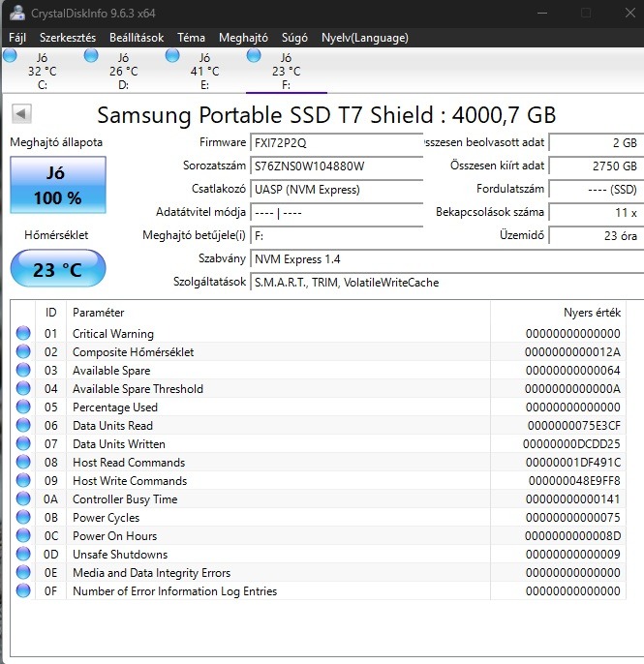This screenshot has height=664, width=644.
Task: Click the status icon of Power On Hours row
Action: [23, 535]
